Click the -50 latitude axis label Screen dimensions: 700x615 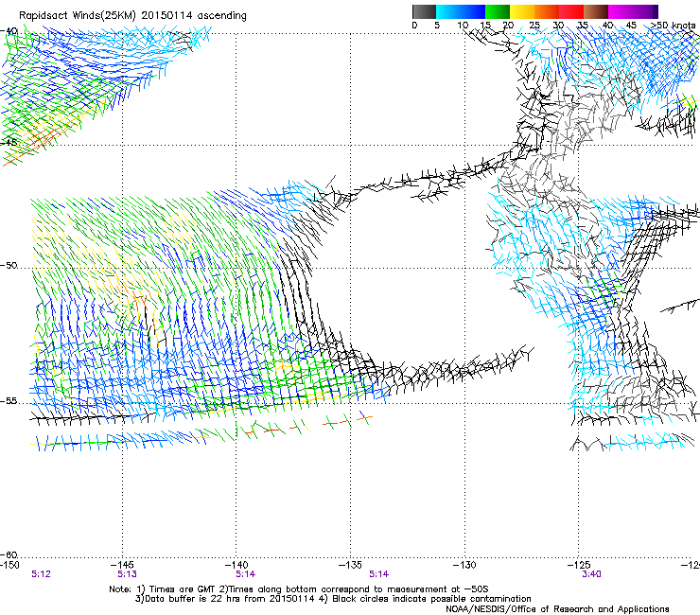coord(9,265)
